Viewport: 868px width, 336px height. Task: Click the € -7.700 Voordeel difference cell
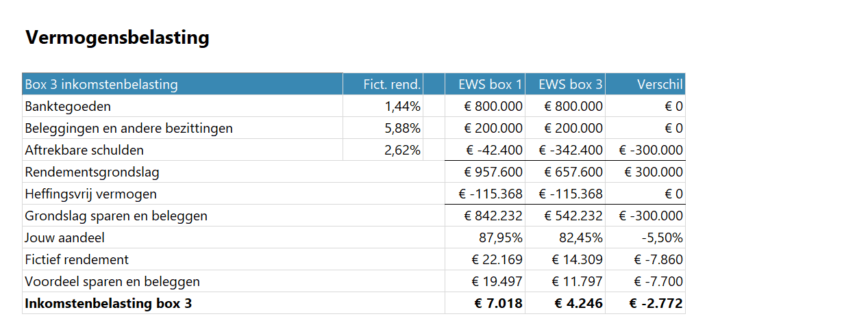(658, 282)
